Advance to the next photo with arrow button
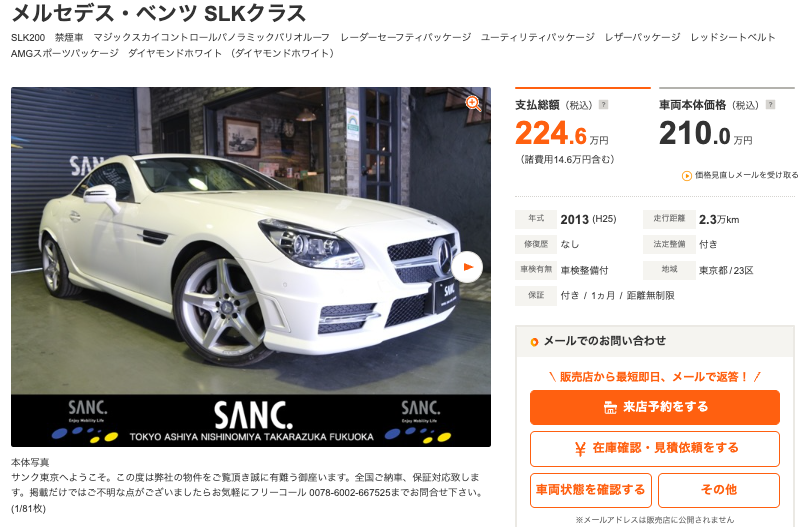The width and height of the screenshot is (803, 527). point(467,267)
